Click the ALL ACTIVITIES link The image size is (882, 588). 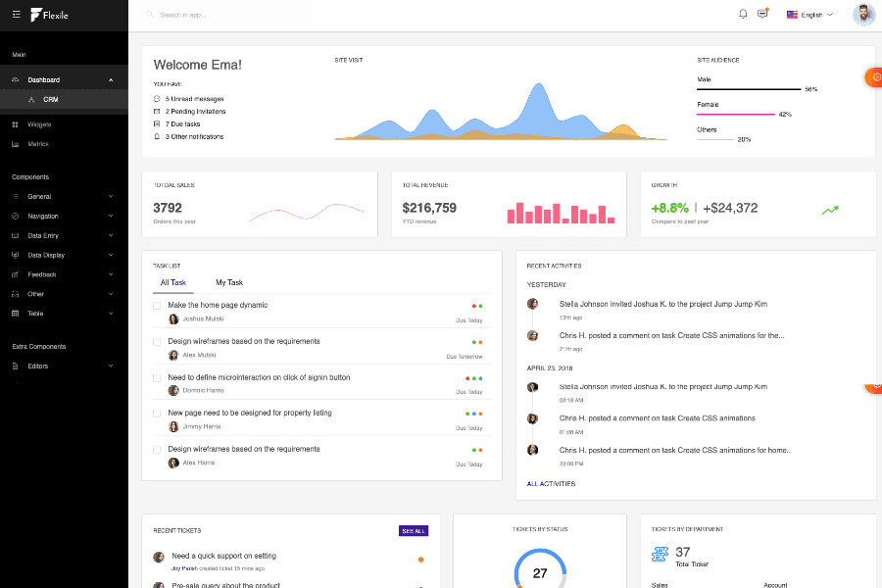pos(552,484)
